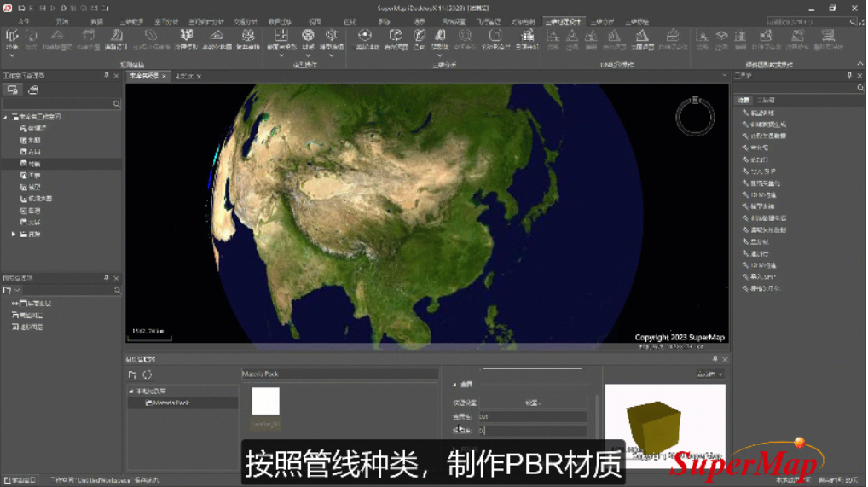Open the dropdown arrow under the Extrude tool

pyautogui.click(x=12, y=56)
